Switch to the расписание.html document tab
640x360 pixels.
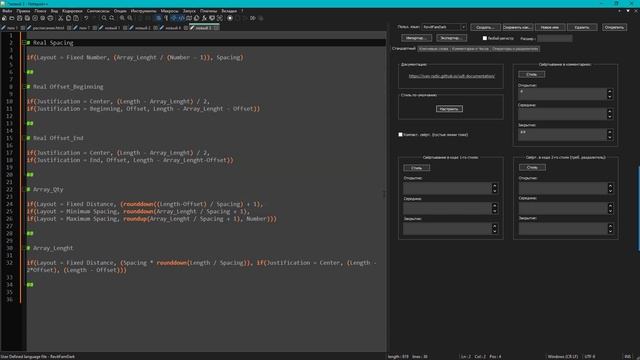point(49,28)
